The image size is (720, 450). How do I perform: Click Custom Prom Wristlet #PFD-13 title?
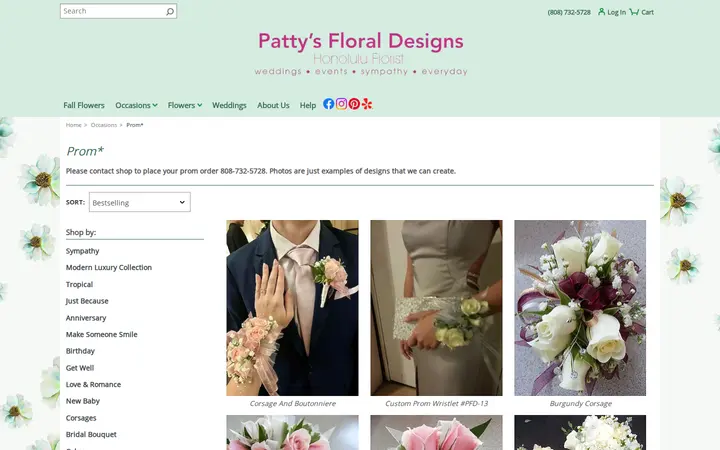click(436, 404)
